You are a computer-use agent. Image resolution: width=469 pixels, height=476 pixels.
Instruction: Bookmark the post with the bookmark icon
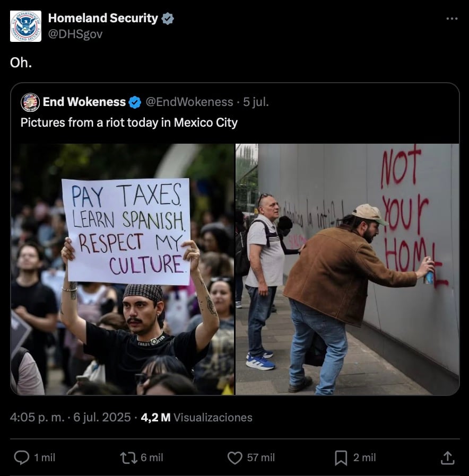341,458
